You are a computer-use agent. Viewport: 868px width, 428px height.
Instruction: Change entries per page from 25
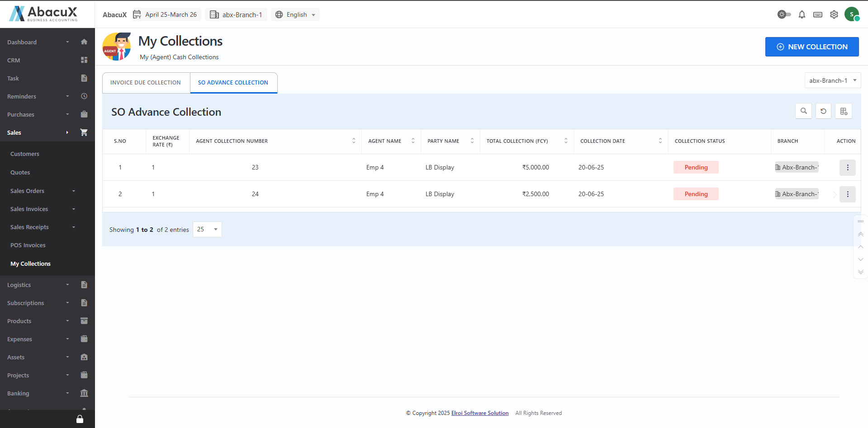207,230
